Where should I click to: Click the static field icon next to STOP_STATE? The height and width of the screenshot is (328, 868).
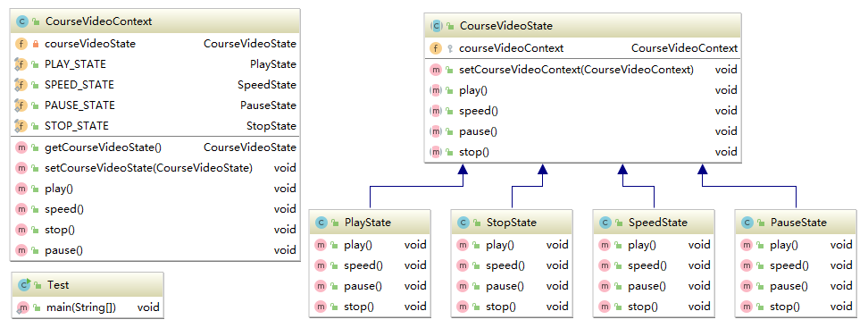coord(21,126)
